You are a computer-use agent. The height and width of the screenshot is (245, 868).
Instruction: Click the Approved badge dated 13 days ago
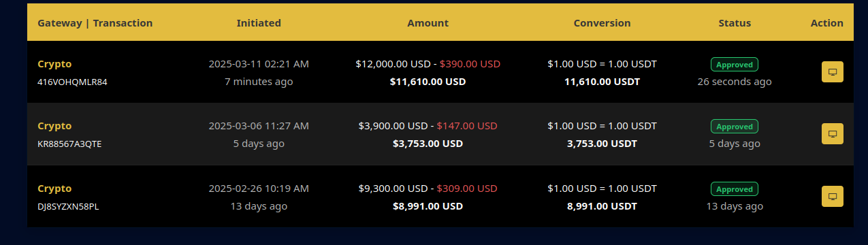[735, 189]
